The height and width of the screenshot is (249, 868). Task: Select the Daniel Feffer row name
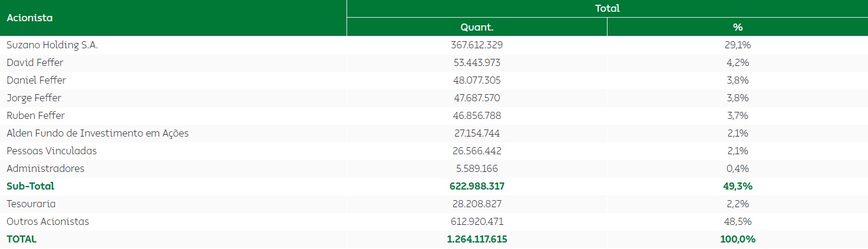[36, 80]
